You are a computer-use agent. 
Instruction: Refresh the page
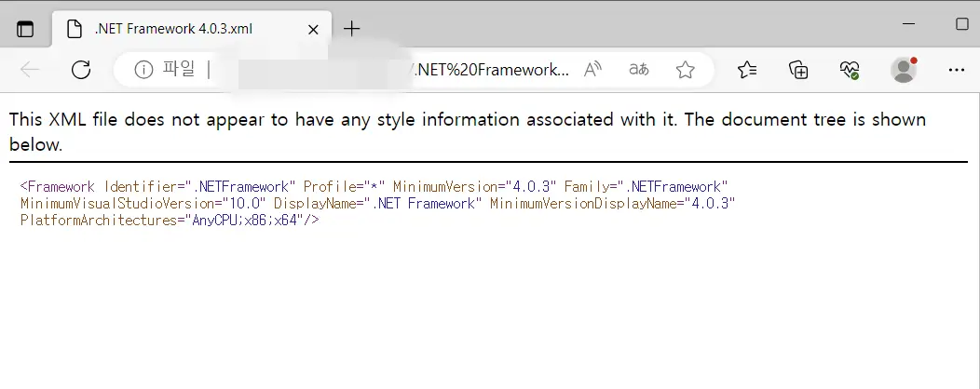pos(81,70)
